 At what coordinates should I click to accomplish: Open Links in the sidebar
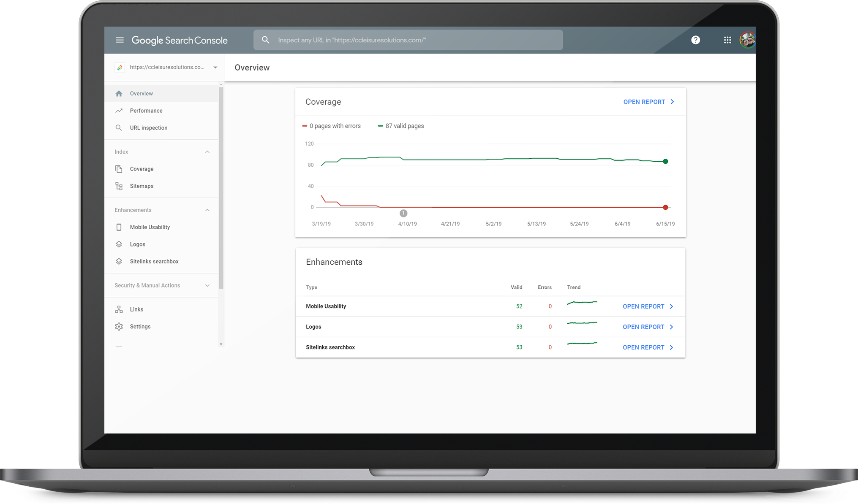click(161, 309)
